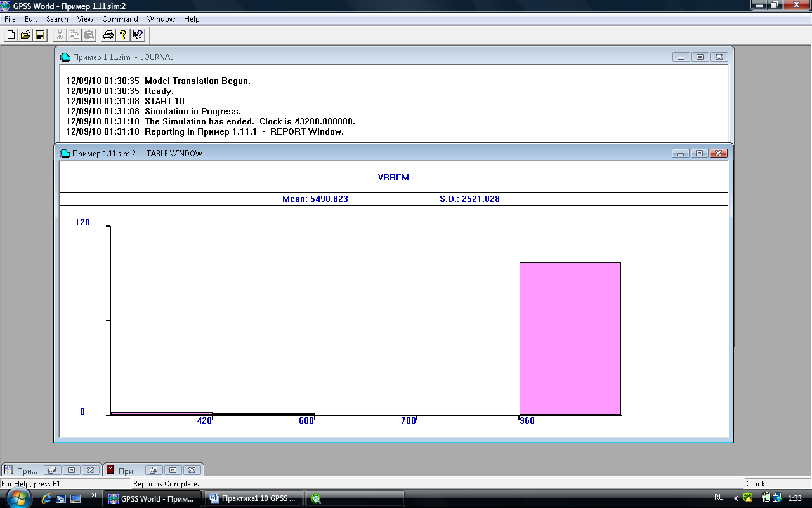Maximize the JOURNAL window
This screenshot has width=812, height=508.
click(700, 57)
